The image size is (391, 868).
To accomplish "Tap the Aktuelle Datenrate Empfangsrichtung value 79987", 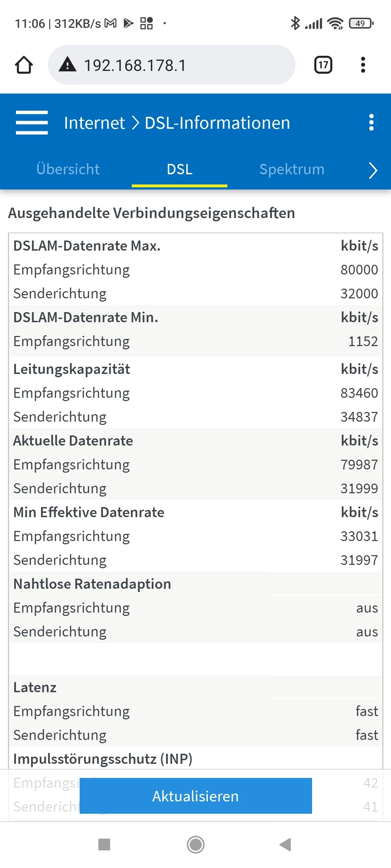I will click(359, 465).
